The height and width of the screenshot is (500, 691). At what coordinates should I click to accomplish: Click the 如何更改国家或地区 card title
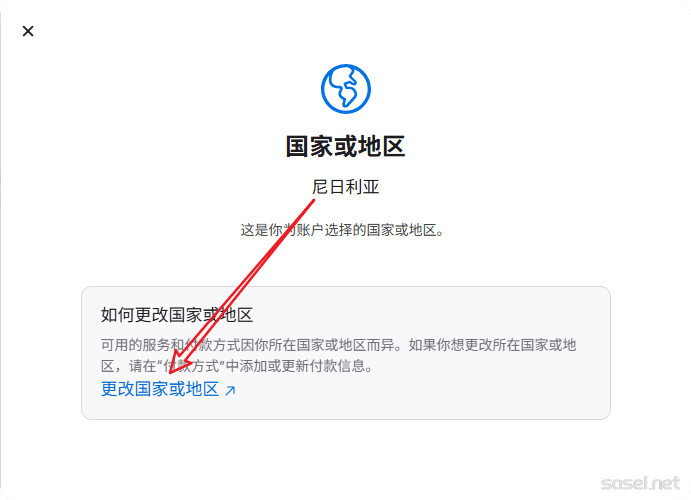[x=177, y=315]
